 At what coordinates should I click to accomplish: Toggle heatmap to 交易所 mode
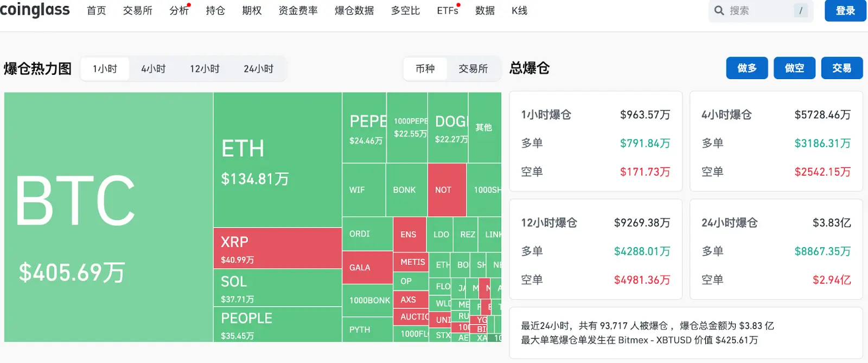474,69
